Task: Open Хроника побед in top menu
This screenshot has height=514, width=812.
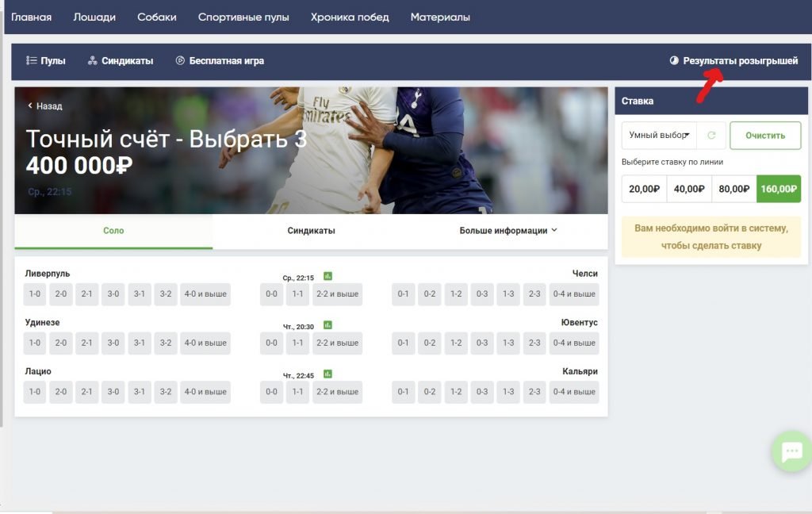Action: tap(350, 17)
